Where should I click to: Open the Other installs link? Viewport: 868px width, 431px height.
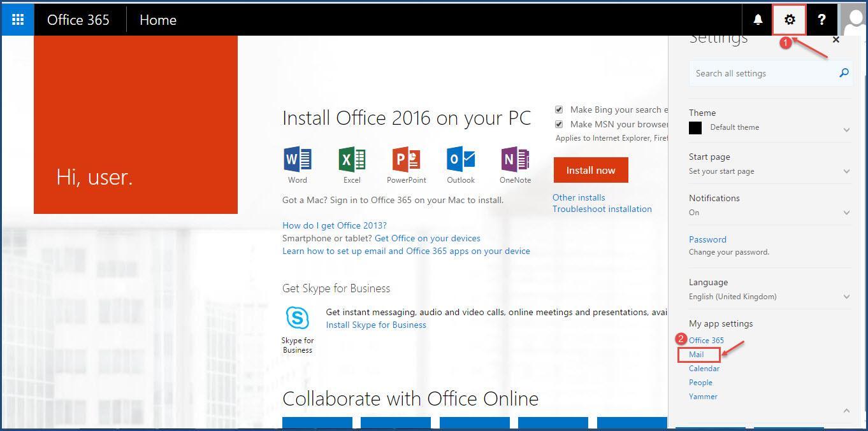579,197
